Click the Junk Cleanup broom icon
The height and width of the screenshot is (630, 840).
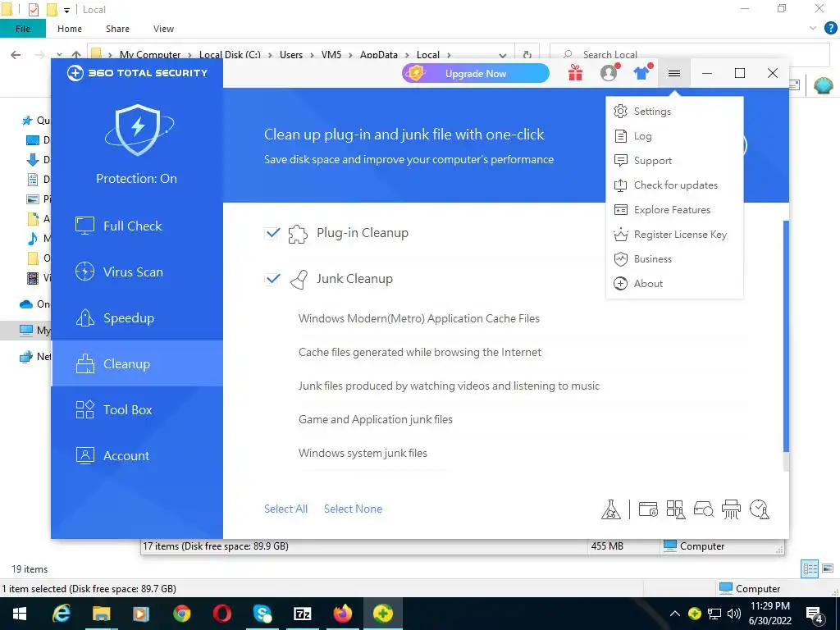point(299,280)
